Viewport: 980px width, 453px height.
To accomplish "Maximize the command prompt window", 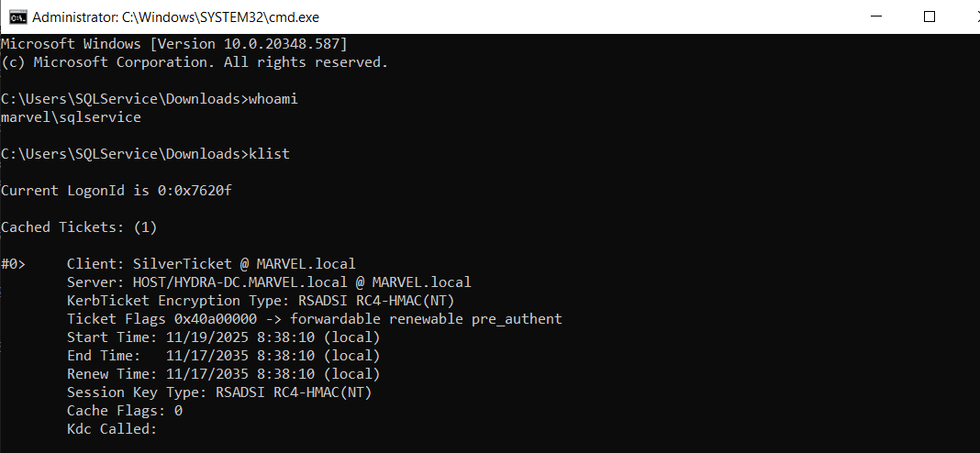I will (x=930, y=17).
